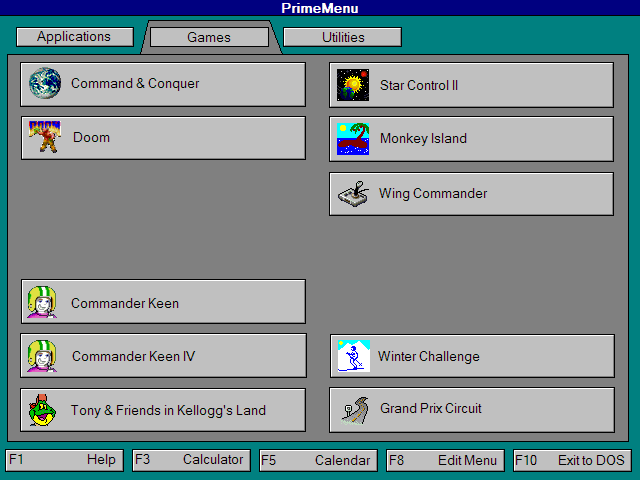The image size is (640, 480).
Task: Click the Doom marine icon
Action: 44,137
